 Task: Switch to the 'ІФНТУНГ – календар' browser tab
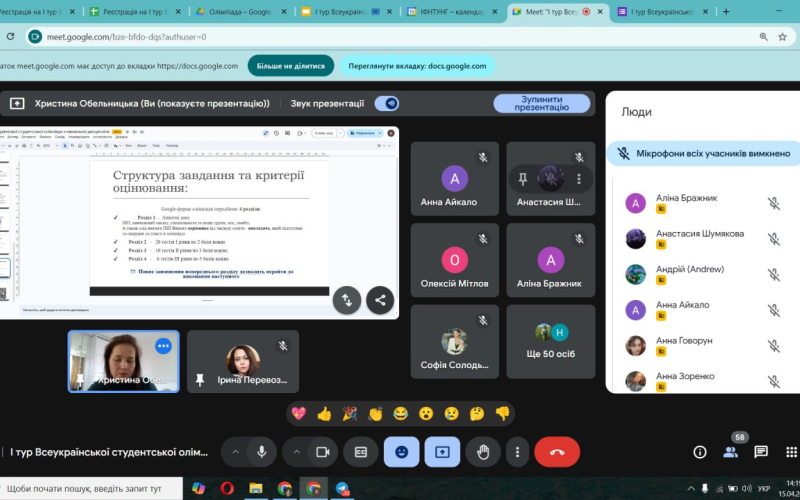coord(446,12)
